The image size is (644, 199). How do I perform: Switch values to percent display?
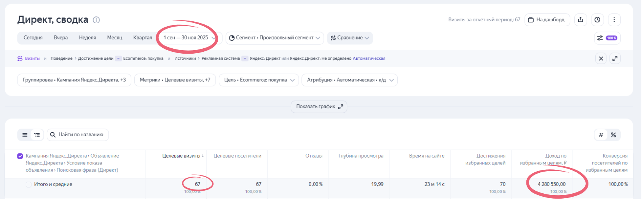[x=614, y=135]
